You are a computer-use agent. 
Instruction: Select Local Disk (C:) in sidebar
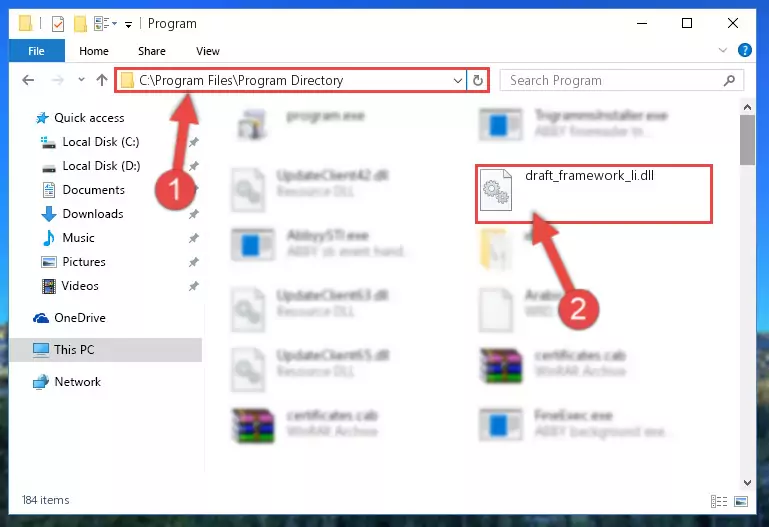coord(101,142)
